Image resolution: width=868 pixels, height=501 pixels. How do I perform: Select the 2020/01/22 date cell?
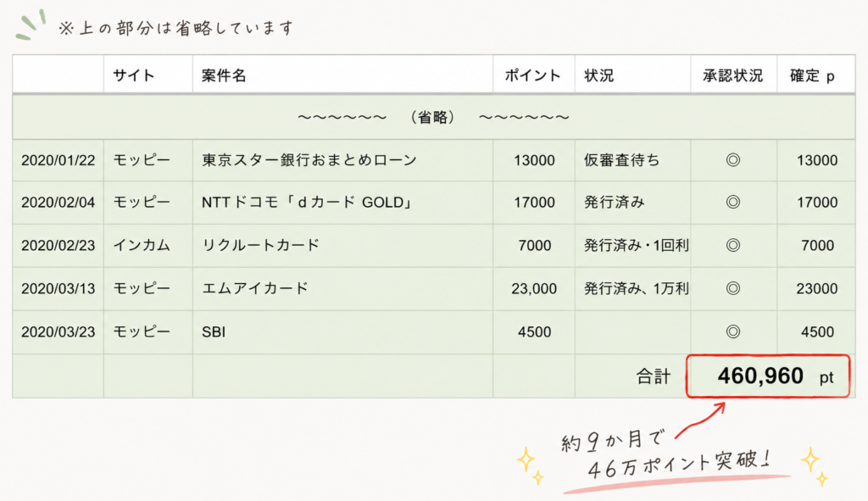[58, 160]
